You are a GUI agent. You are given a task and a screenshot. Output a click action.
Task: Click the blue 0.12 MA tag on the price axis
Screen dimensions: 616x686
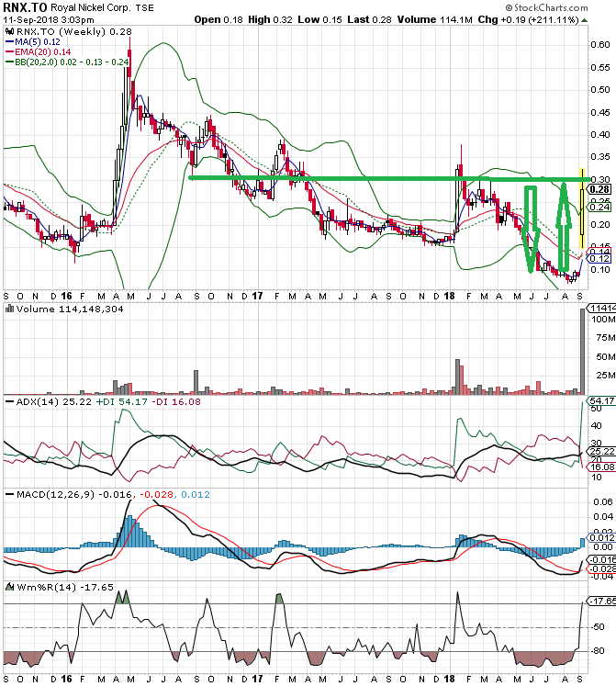pos(599,259)
